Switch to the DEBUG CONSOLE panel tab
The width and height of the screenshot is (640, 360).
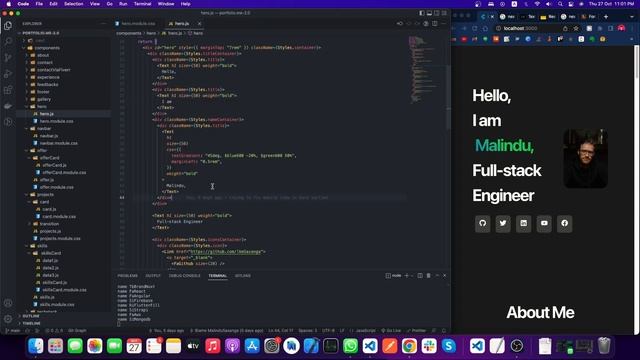click(184, 276)
